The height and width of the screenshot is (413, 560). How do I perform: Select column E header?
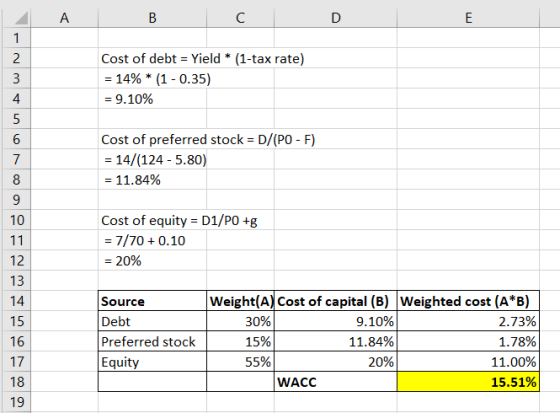point(469,18)
